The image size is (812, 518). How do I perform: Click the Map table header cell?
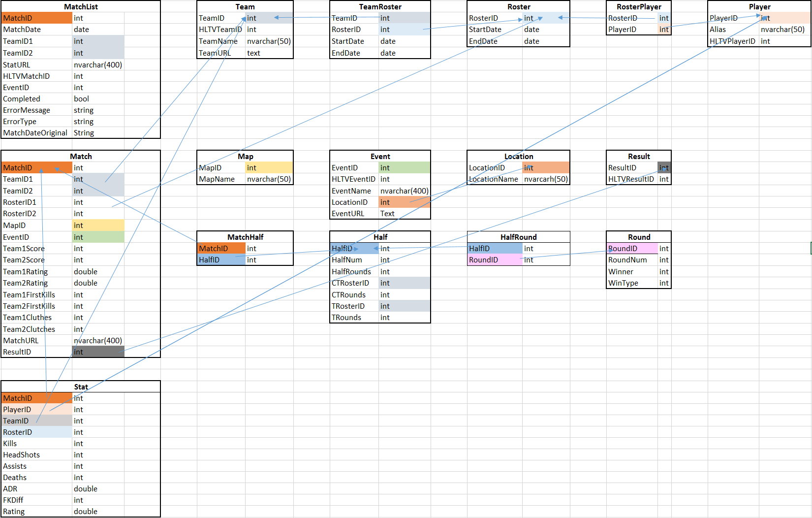click(245, 157)
